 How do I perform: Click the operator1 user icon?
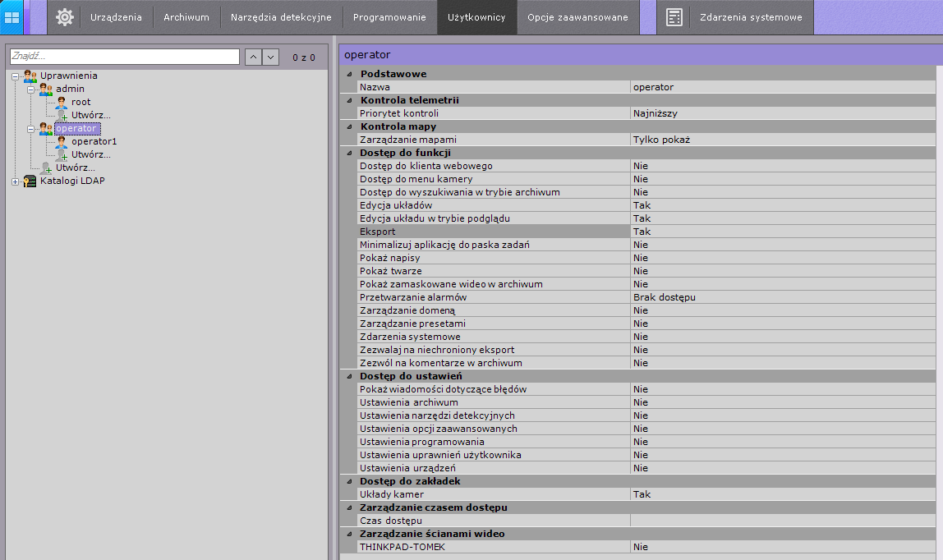tap(62, 141)
